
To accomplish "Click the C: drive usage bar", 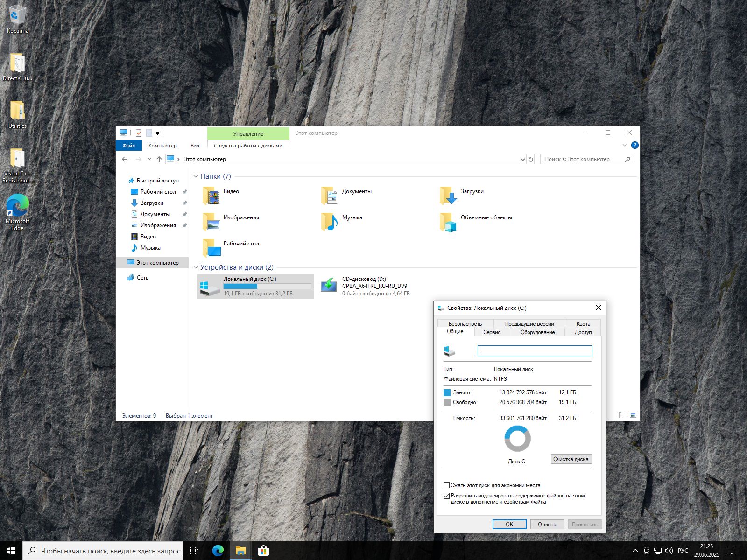I will point(268,286).
